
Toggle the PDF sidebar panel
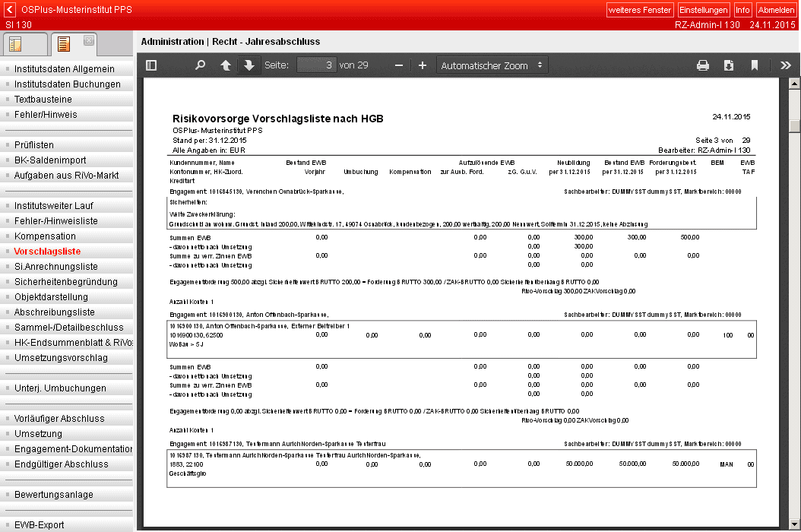(151, 65)
